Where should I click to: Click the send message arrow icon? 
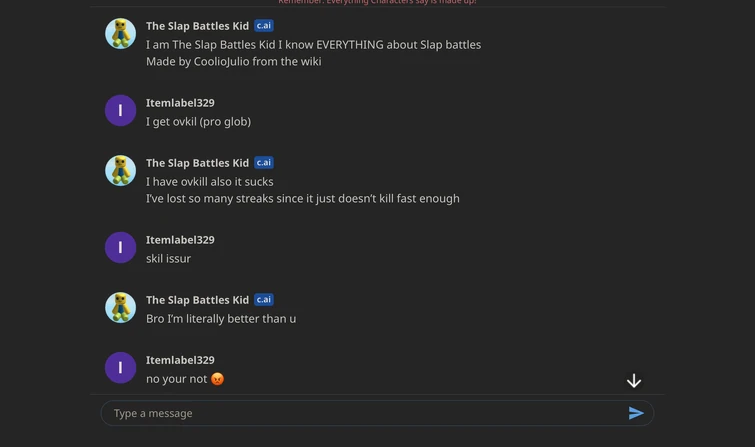point(635,413)
